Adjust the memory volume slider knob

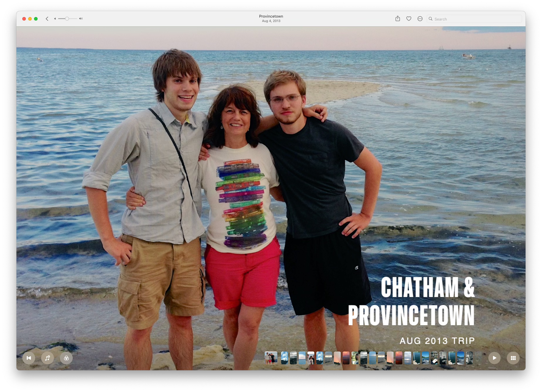point(67,19)
